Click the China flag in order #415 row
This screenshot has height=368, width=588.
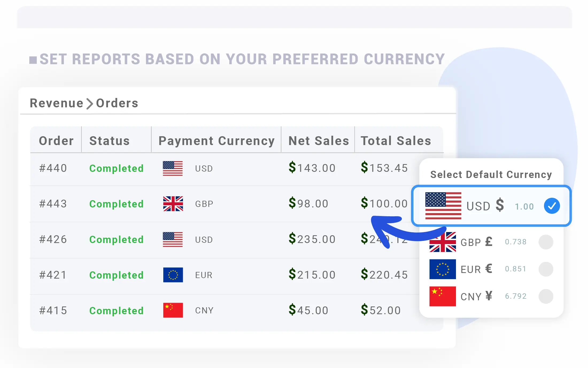click(173, 310)
